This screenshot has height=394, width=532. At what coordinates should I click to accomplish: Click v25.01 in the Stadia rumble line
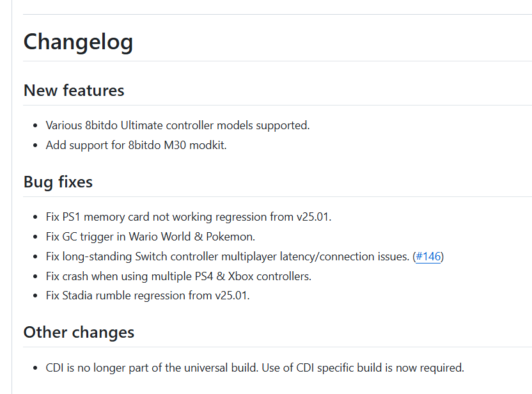(232, 295)
